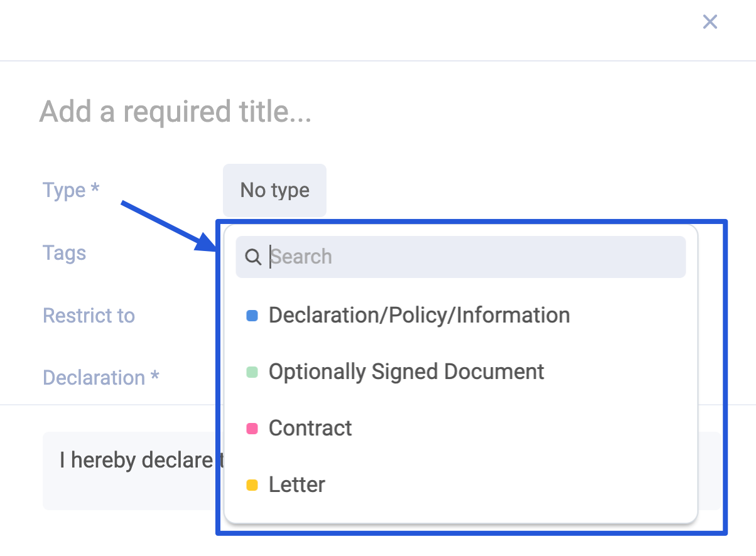Click the Search placeholder text

pyautogui.click(x=301, y=257)
